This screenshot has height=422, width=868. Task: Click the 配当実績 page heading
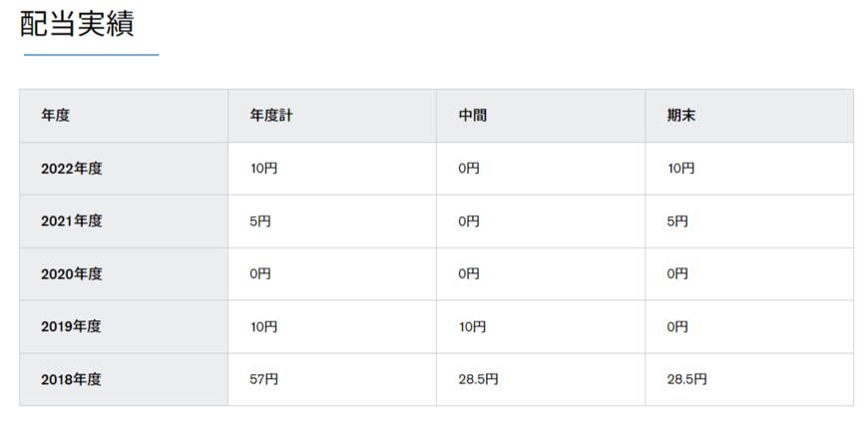pyautogui.click(x=78, y=25)
